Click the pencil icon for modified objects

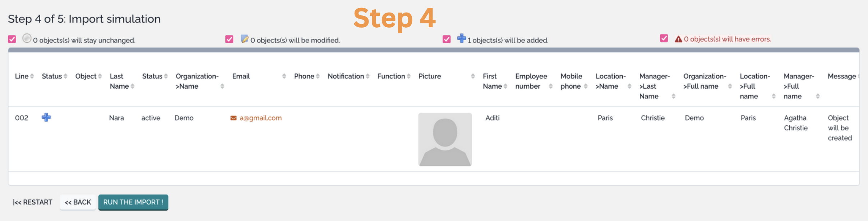pyautogui.click(x=244, y=39)
